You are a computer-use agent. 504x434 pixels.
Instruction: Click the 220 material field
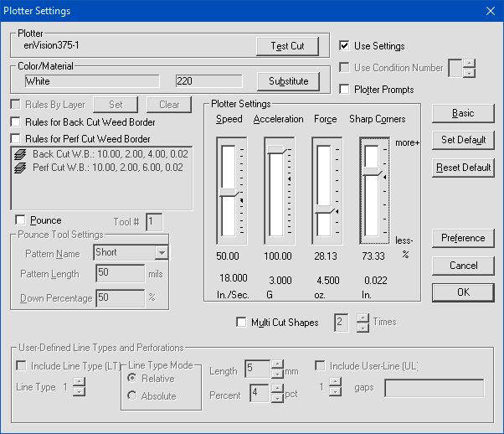tap(209, 81)
